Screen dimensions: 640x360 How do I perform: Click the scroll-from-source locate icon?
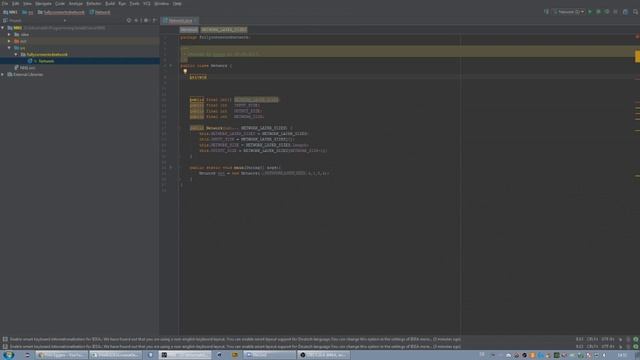129,20
